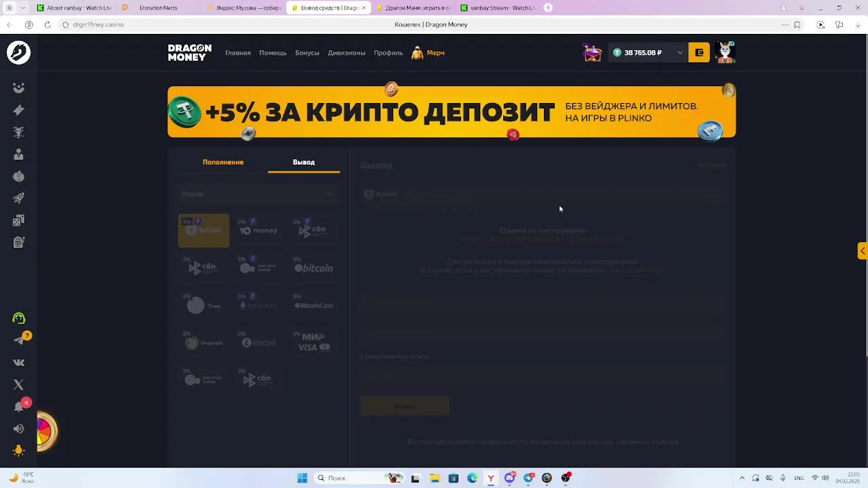868x488 pixels.
Task: Close the Вывод средств browser tab
Action: (363, 8)
